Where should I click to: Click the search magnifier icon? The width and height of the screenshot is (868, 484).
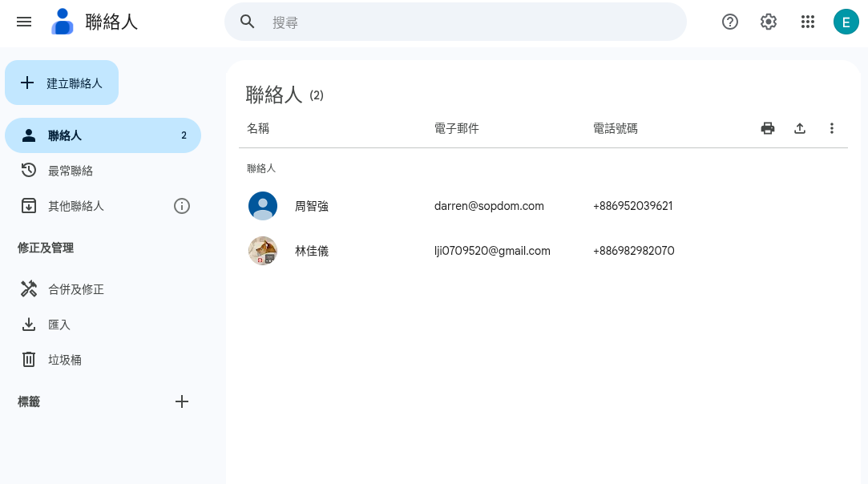coord(247,22)
